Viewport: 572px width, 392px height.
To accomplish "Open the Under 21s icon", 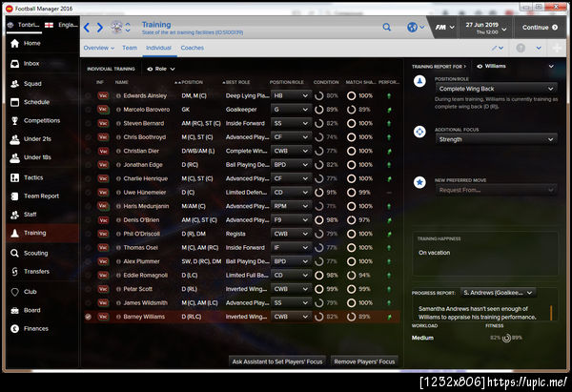I will point(14,139).
